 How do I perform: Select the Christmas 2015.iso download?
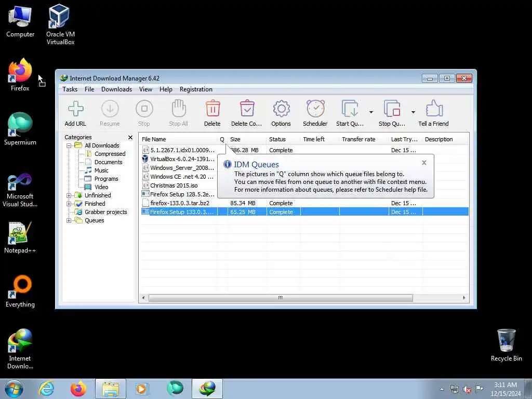point(179,185)
